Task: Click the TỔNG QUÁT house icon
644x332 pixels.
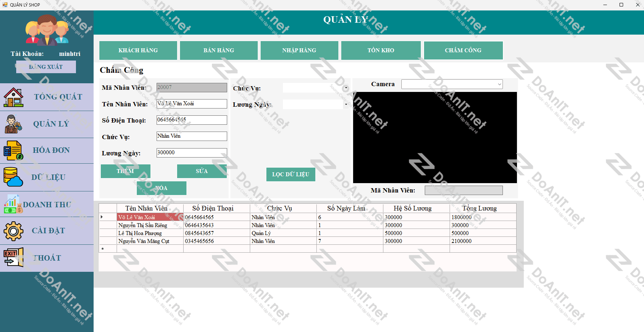Action: coord(13,97)
